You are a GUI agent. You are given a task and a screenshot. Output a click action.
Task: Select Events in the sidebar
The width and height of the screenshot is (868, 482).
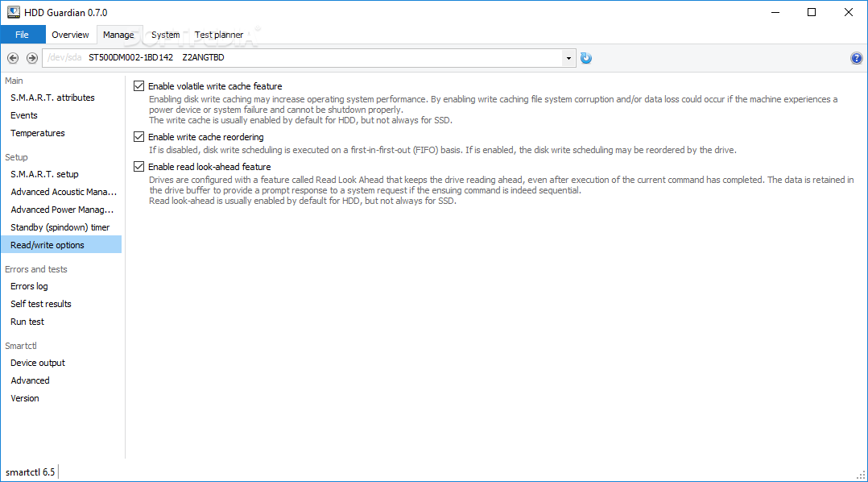24,115
